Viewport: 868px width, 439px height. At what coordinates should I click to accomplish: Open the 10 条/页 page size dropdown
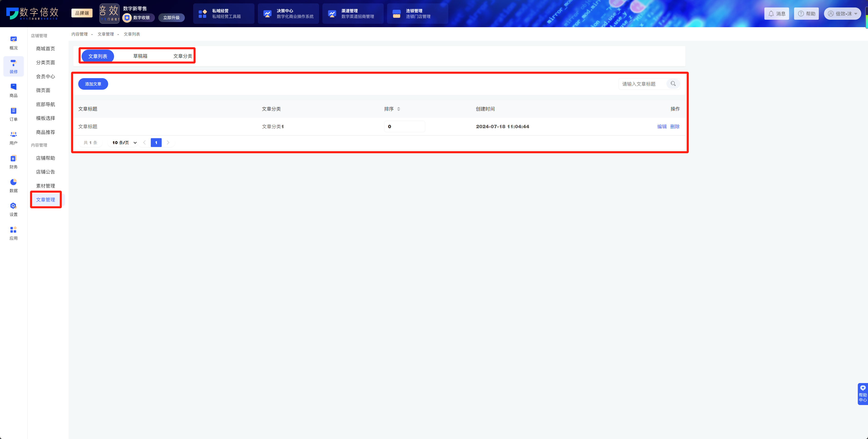pos(124,142)
